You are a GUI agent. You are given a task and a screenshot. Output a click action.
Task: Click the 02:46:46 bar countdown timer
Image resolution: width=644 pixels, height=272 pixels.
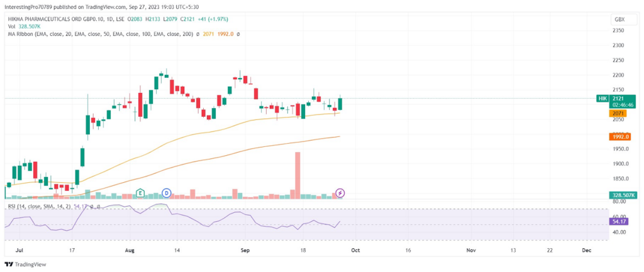(x=622, y=105)
